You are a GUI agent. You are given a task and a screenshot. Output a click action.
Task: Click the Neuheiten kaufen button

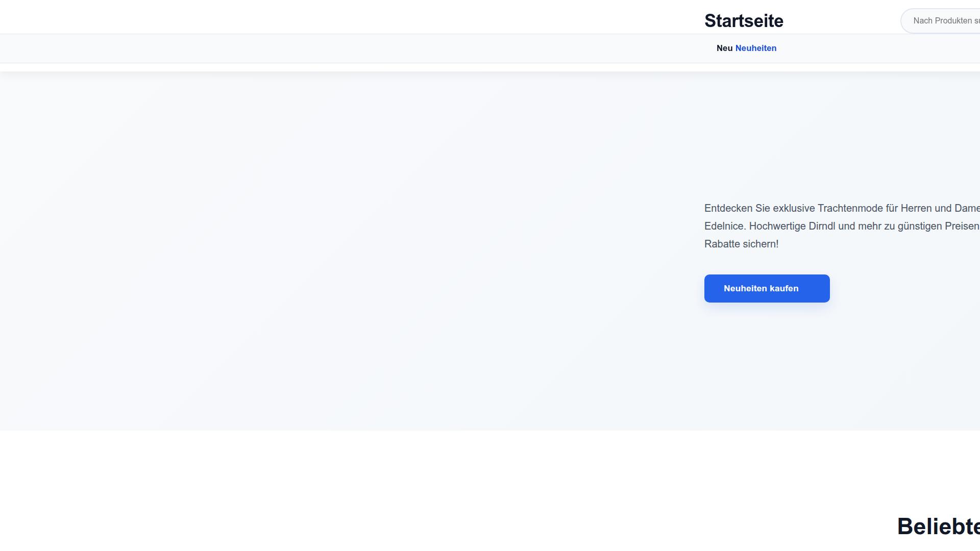click(767, 288)
